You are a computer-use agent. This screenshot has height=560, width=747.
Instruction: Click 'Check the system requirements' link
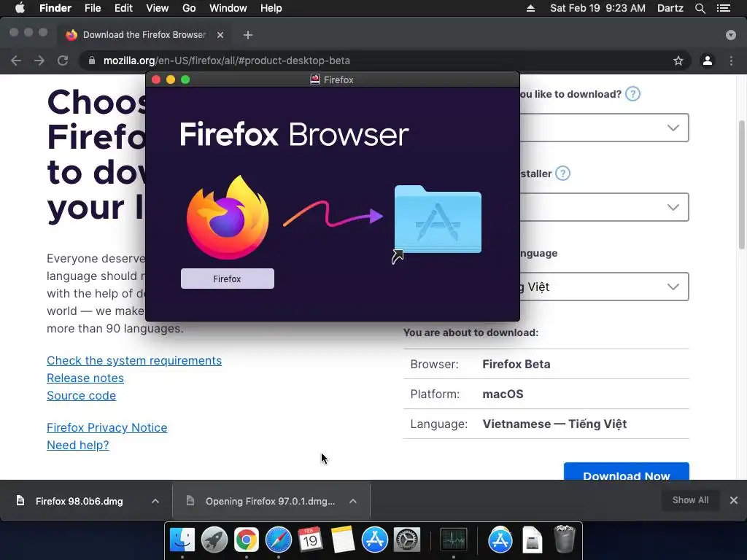coord(134,360)
